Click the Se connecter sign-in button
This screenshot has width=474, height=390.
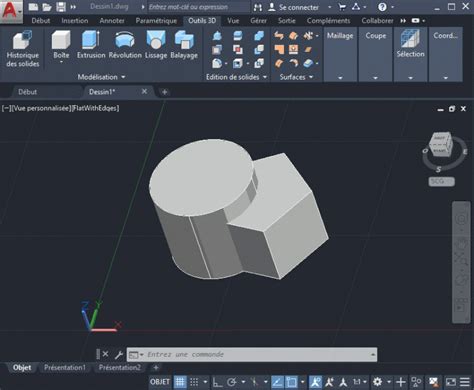point(294,7)
